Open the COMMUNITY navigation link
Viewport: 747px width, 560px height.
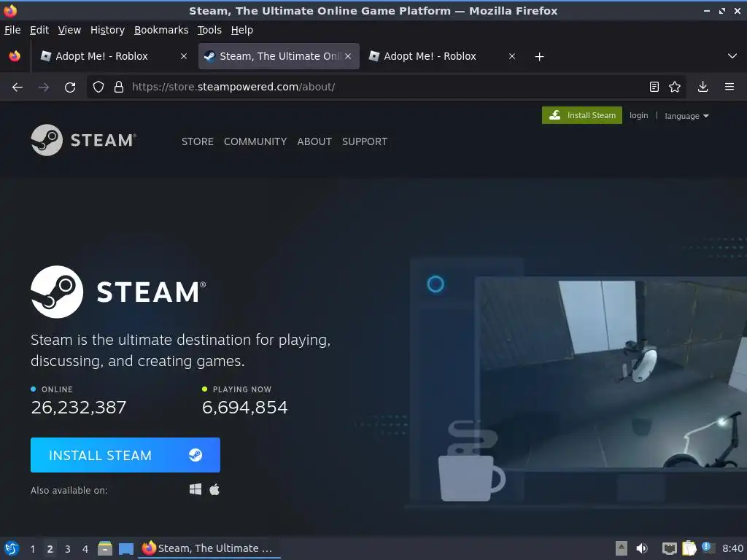pos(255,141)
